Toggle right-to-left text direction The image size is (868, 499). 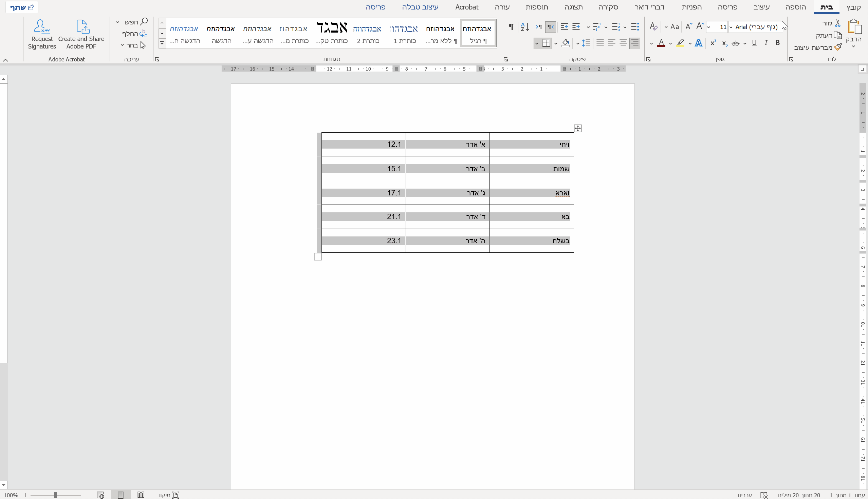(x=550, y=27)
